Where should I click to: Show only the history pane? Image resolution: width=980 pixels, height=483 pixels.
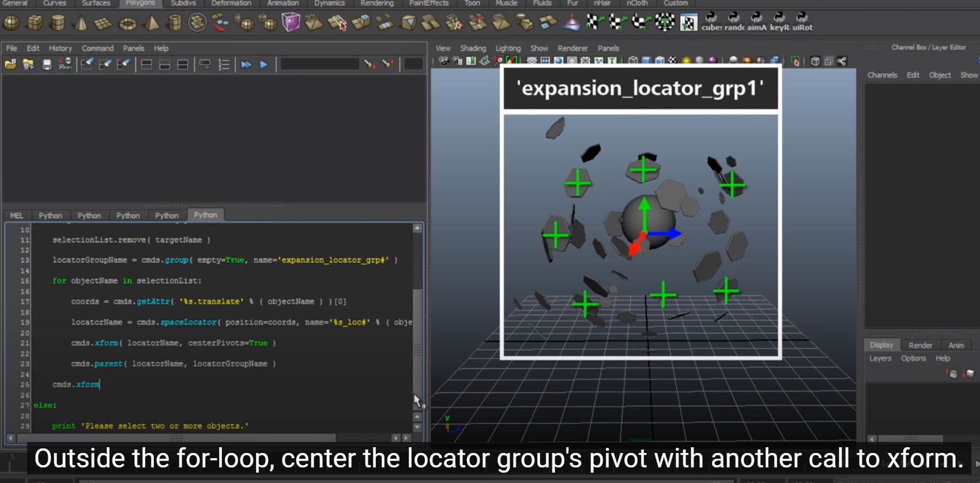146,64
